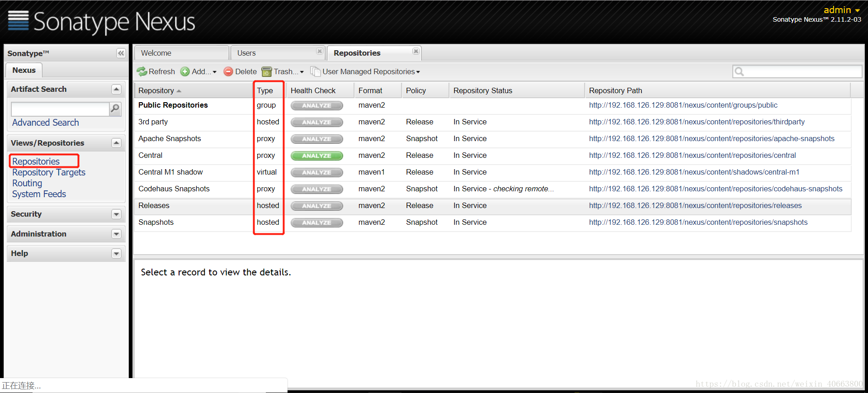Open the Routing link
This screenshot has width=868, height=393.
tap(27, 183)
